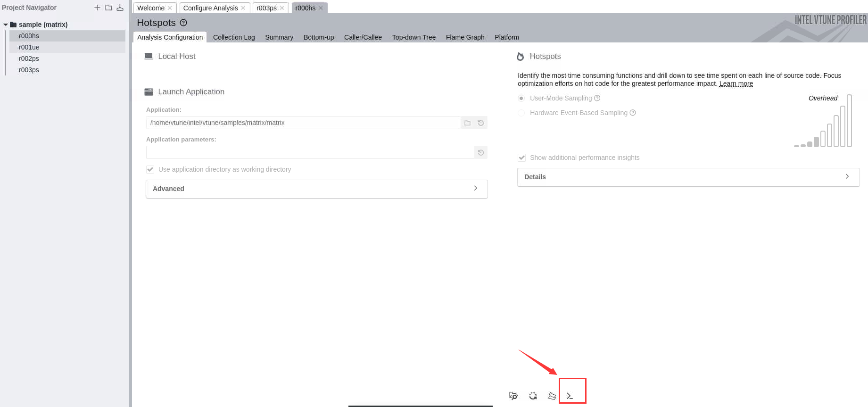Select User-Mode Sampling radio button

521,98
